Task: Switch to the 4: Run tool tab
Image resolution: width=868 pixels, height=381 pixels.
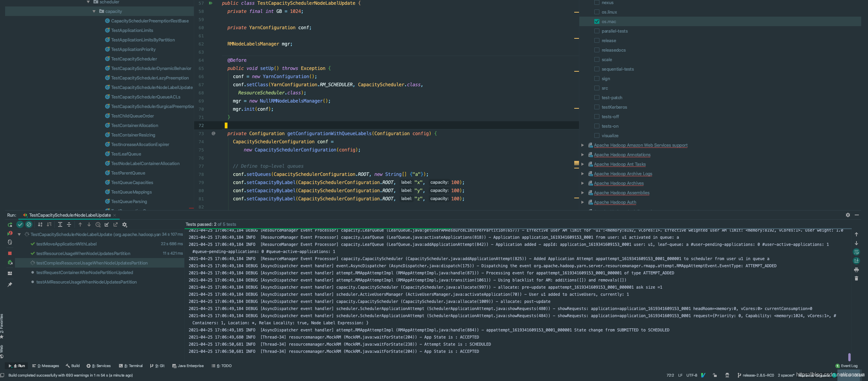Action: (x=17, y=366)
